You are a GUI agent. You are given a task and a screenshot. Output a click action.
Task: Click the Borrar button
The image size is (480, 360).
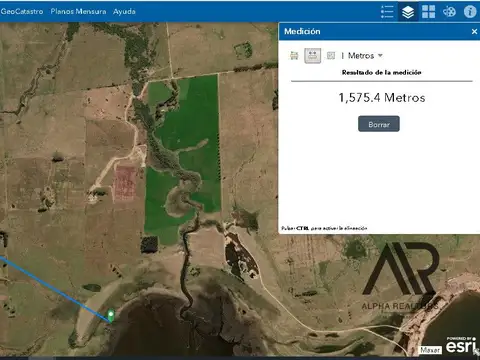tap(379, 124)
